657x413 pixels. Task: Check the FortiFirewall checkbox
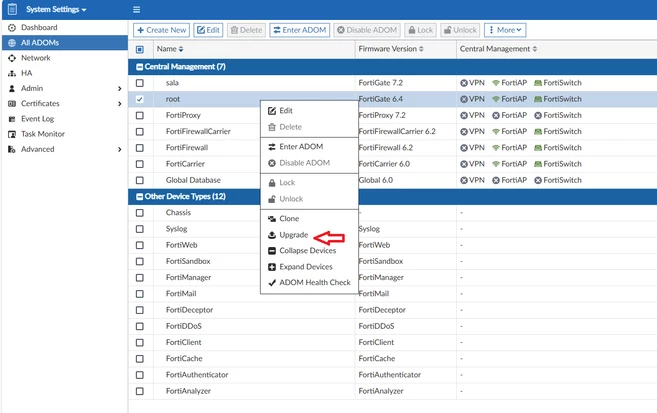tap(140, 148)
